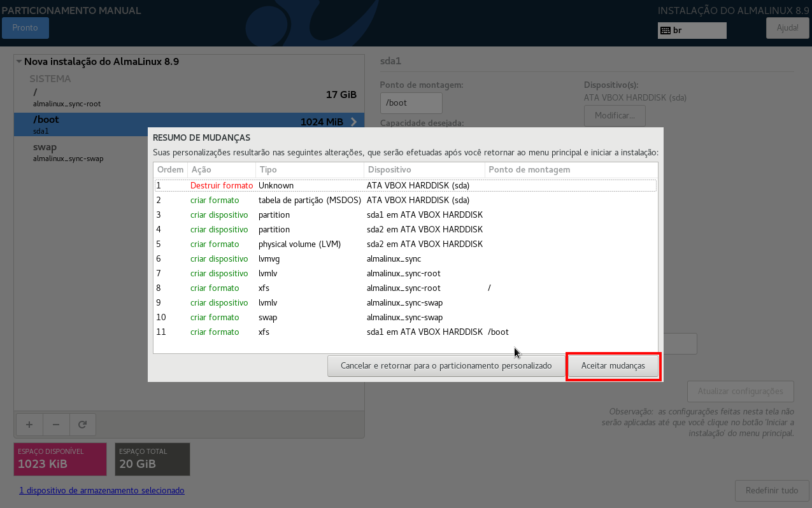812x508 pixels.
Task: Click the reload storage configuration icon
Action: (82, 424)
